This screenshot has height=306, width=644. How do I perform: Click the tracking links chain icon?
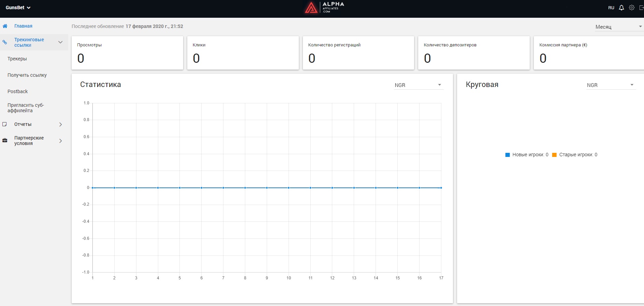(x=5, y=42)
